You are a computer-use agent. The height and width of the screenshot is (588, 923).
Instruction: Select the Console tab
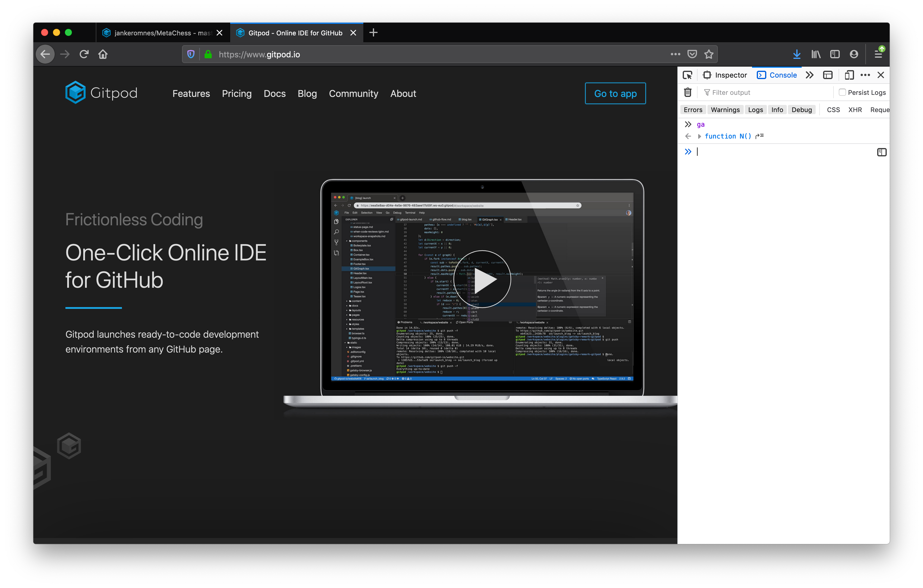pyautogui.click(x=777, y=75)
